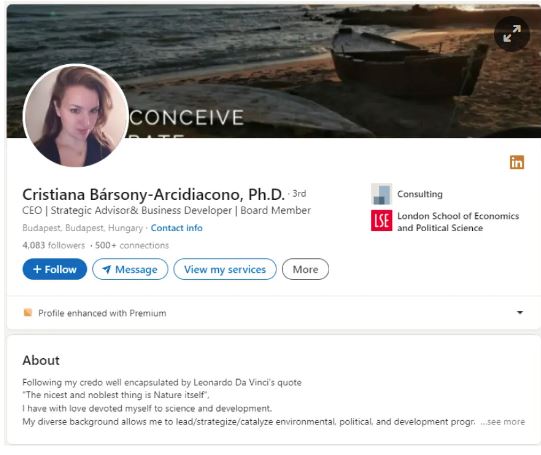Expand the Profile enhanced with Premium arrow

520,313
